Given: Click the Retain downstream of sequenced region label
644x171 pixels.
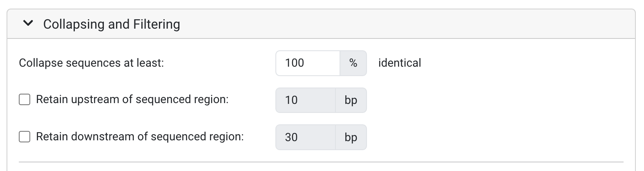Looking at the screenshot, I should [x=140, y=137].
